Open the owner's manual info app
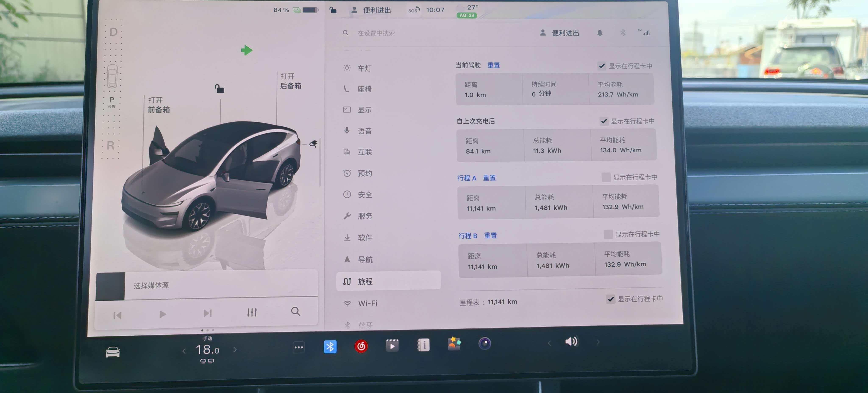This screenshot has width=868, height=393. click(423, 345)
